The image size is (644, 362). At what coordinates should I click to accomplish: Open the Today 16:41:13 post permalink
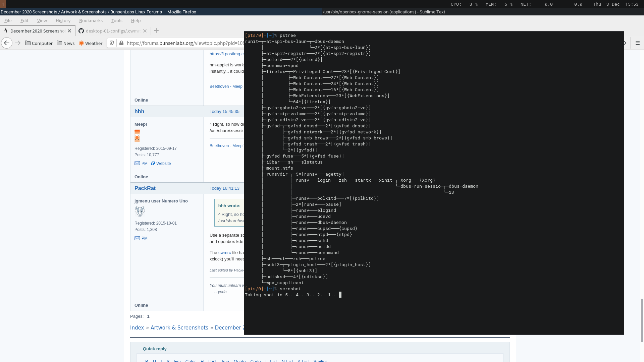pyautogui.click(x=224, y=188)
